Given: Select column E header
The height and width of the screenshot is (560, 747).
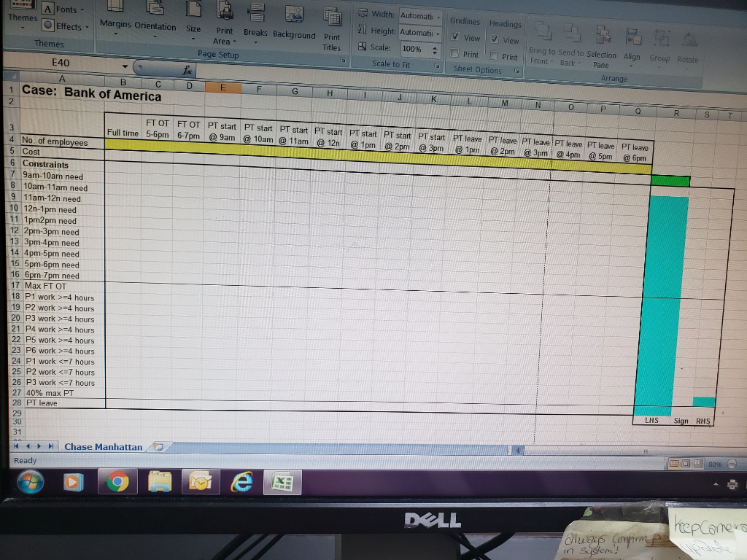Looking at the screenshot, I should click(222, 87).
